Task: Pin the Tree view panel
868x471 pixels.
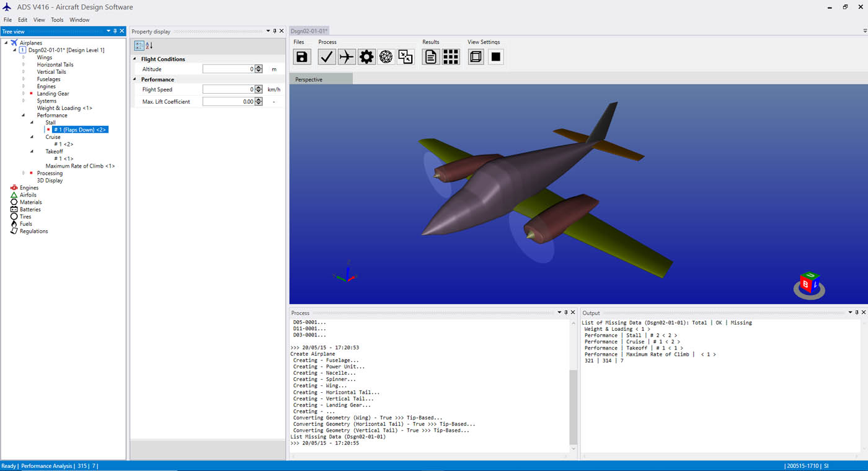Action: coord(115,31)
